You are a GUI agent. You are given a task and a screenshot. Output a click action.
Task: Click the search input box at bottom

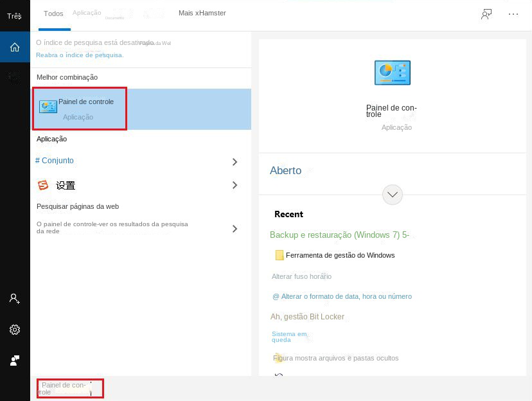point(70,388)
